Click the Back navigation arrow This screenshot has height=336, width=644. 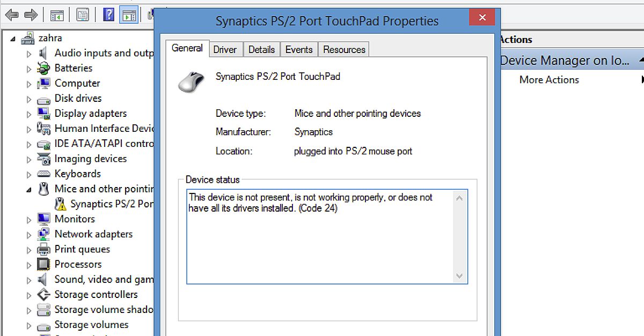pyautogui.click(x=11, y=14)
